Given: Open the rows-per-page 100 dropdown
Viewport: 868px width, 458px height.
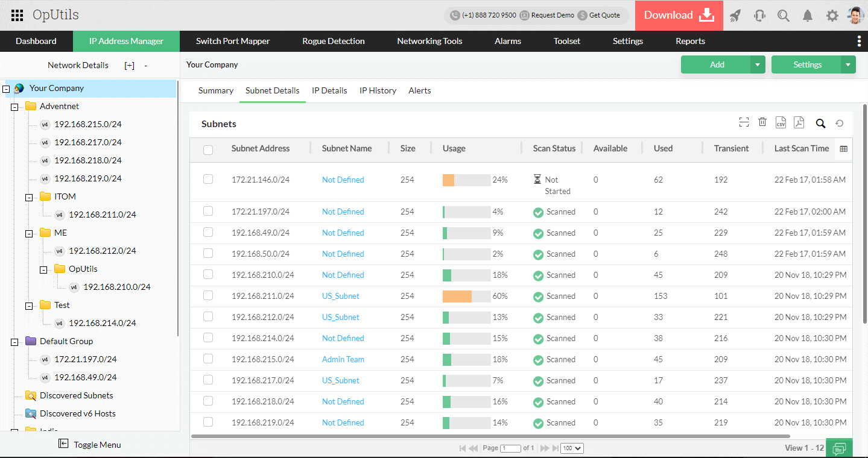Looking at the screenshot, I should click(x=572, y=448).
